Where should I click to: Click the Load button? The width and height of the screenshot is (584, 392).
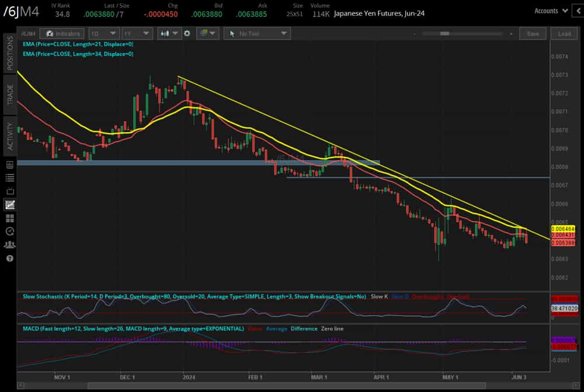(564, 34)
